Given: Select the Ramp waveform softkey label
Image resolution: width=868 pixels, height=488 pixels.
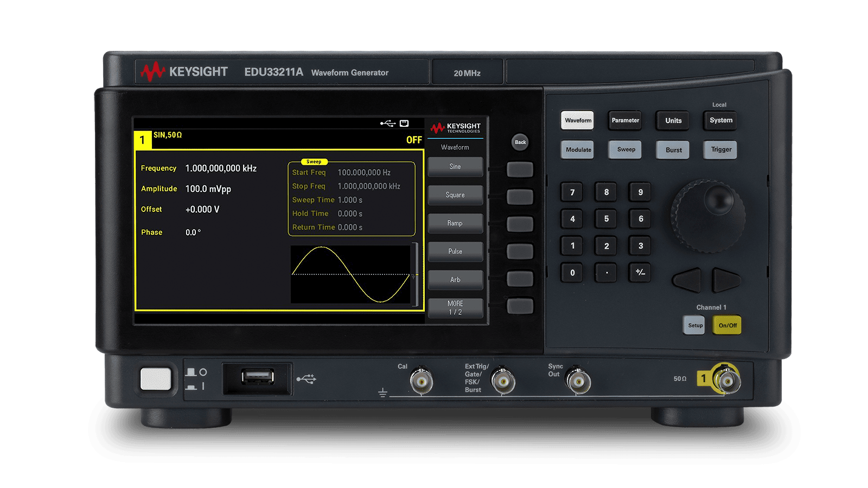Looking at the screenshot, I should pos(455,223).
